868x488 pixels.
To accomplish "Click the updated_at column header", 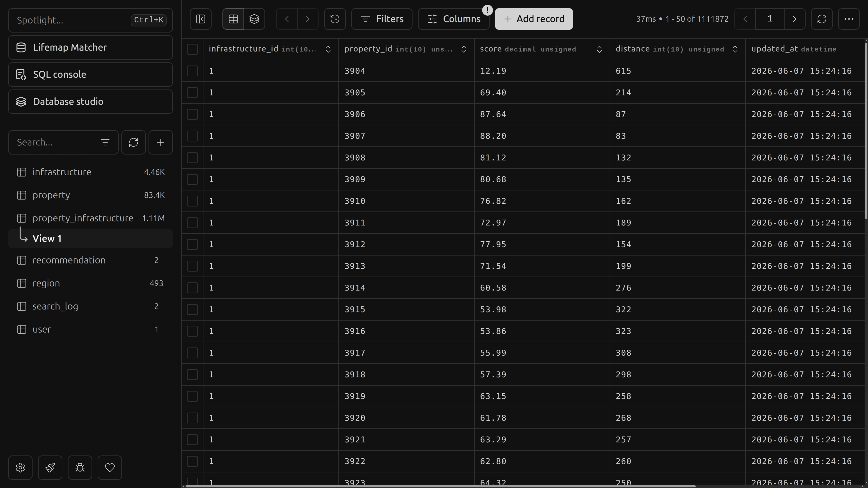I will 805,49.
